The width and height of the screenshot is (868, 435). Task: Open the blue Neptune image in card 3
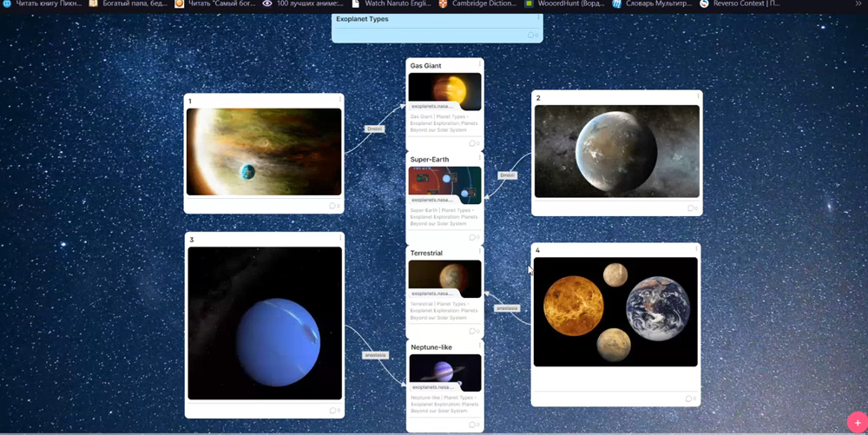point(265,323)
